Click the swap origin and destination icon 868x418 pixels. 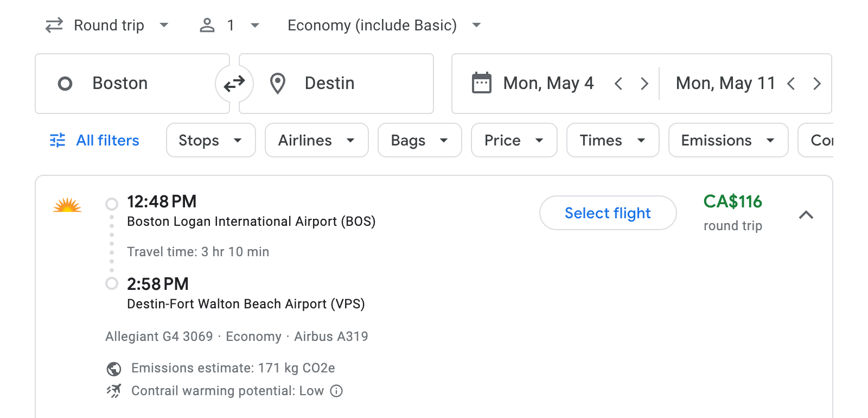click(x=234, y=83)
